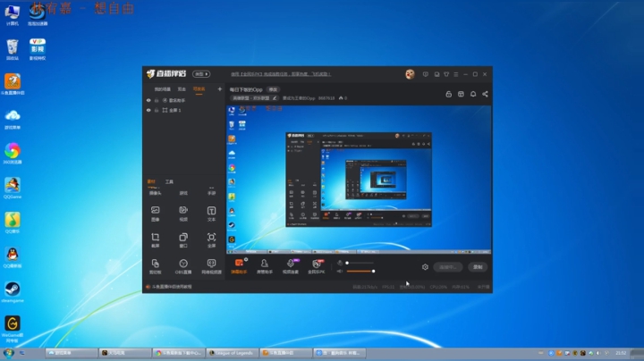This screenshot has height=361, width=644.
Task: Open the 弹幕助手 danmaku assistant
Action: click(239, 265)
